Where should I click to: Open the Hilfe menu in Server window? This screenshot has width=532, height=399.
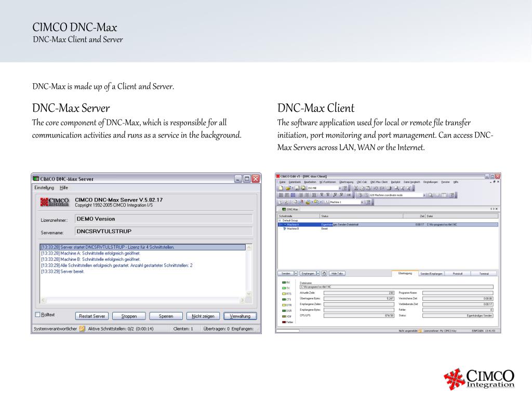pos(64,188)
